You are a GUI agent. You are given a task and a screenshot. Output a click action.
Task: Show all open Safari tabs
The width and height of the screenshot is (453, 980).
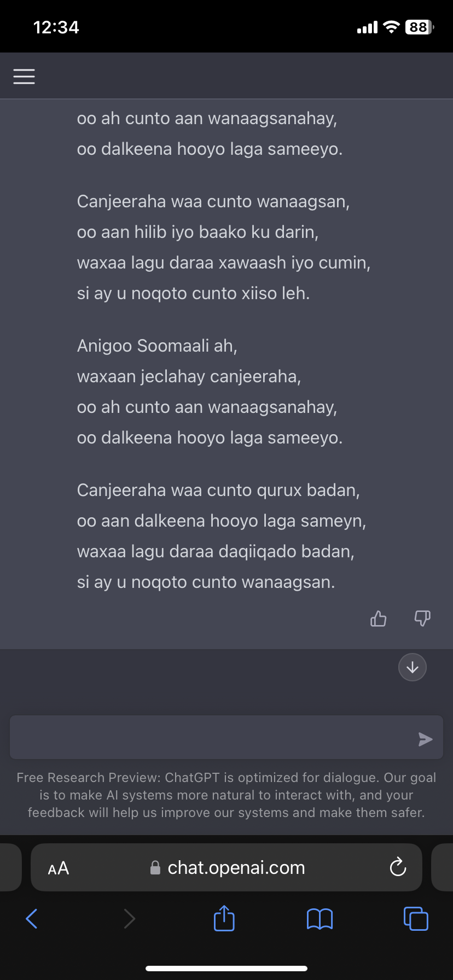click(x=416, y=919)
